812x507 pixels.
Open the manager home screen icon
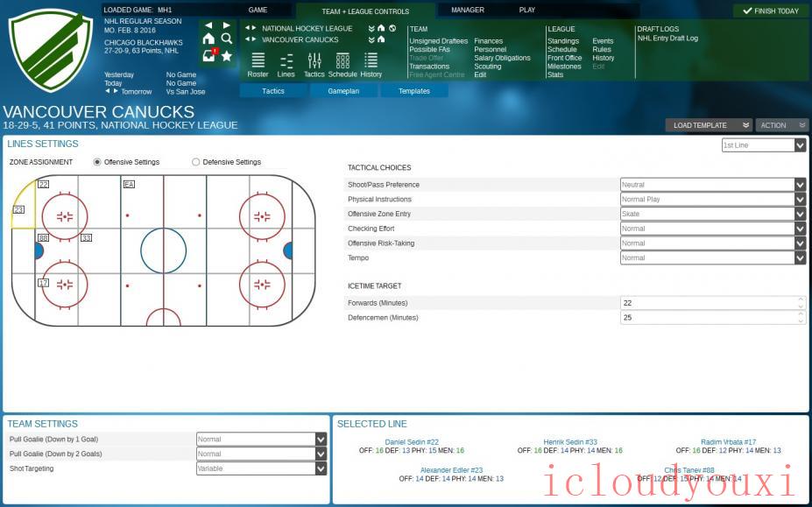(208, 39)
